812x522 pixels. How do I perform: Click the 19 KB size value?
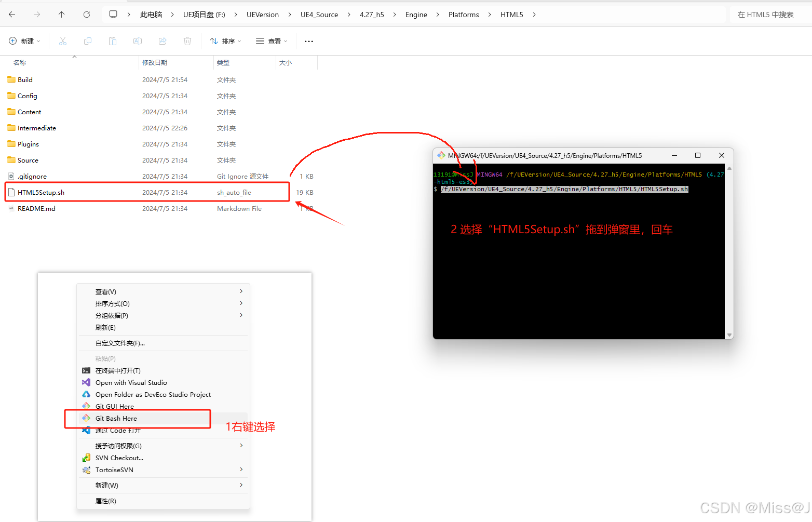(305, 192)
